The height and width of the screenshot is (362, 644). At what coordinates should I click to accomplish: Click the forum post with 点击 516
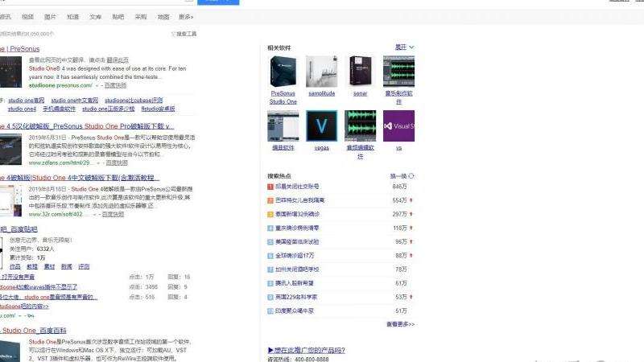pos(48,297)
